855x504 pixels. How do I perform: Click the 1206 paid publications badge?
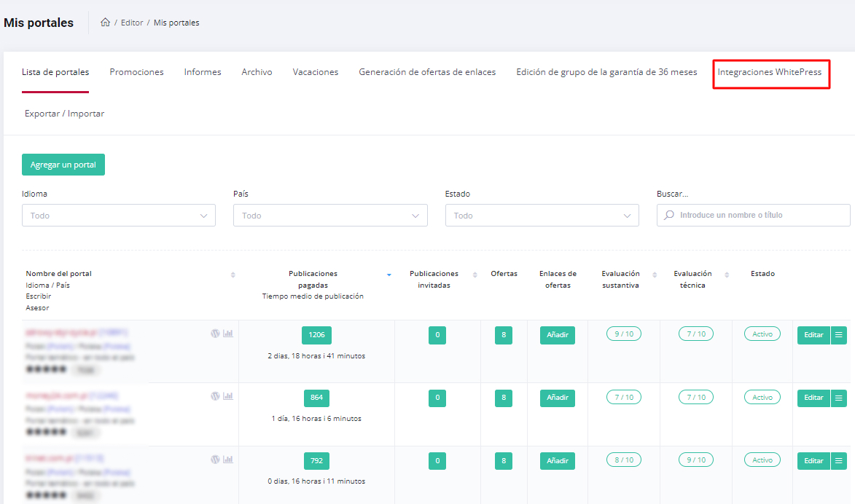317,335
